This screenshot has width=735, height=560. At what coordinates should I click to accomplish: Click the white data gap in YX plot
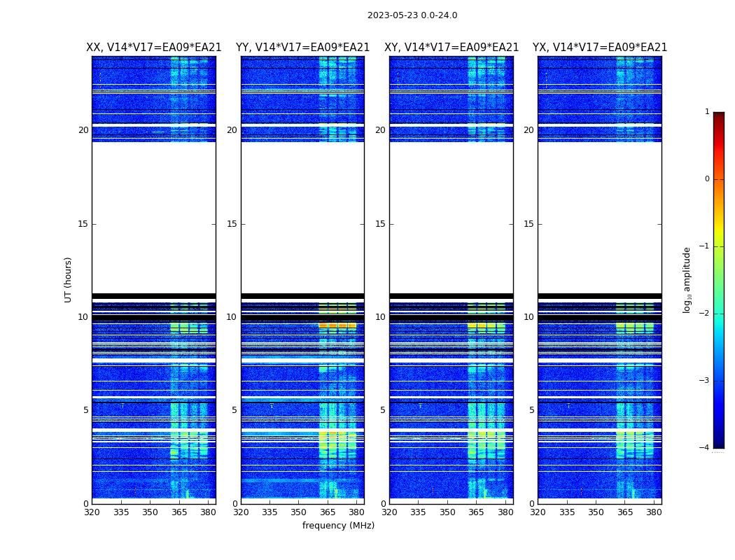tap(599, 217)
